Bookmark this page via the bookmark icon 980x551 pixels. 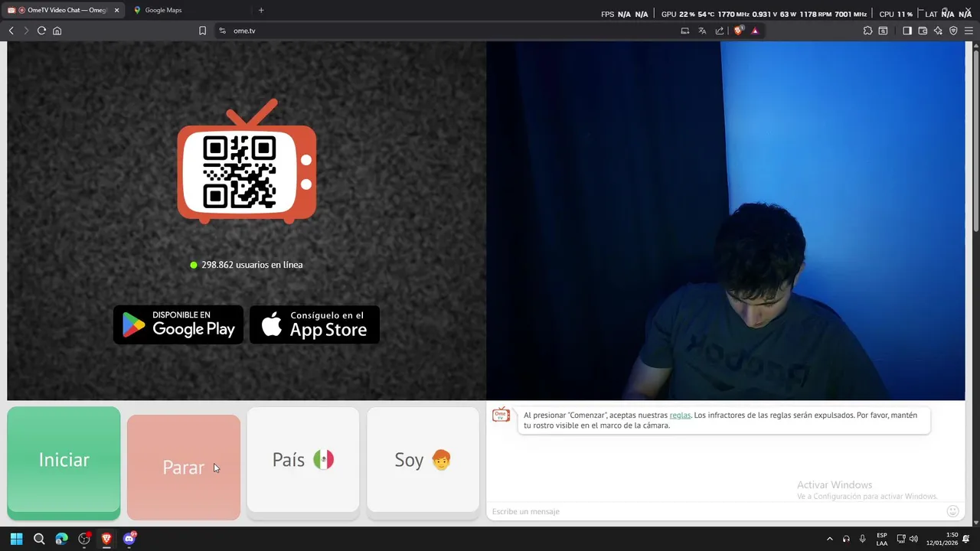pos(202,31)
